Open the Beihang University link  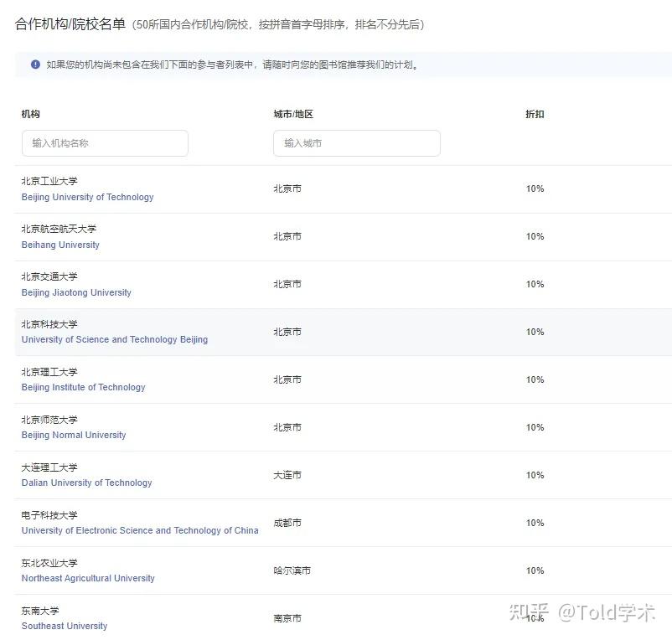point(60,245)
